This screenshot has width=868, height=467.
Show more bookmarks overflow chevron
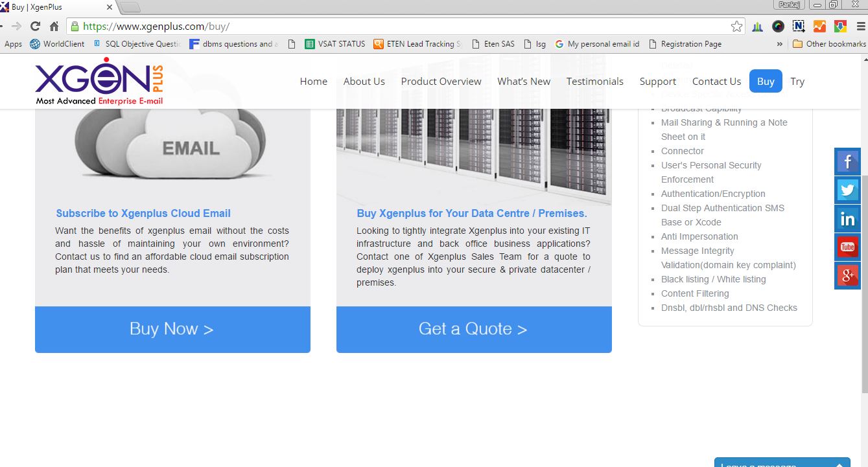779,44
